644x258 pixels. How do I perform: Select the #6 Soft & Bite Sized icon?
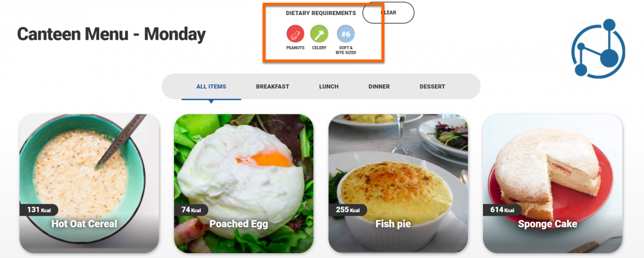(x=346, y=34)
